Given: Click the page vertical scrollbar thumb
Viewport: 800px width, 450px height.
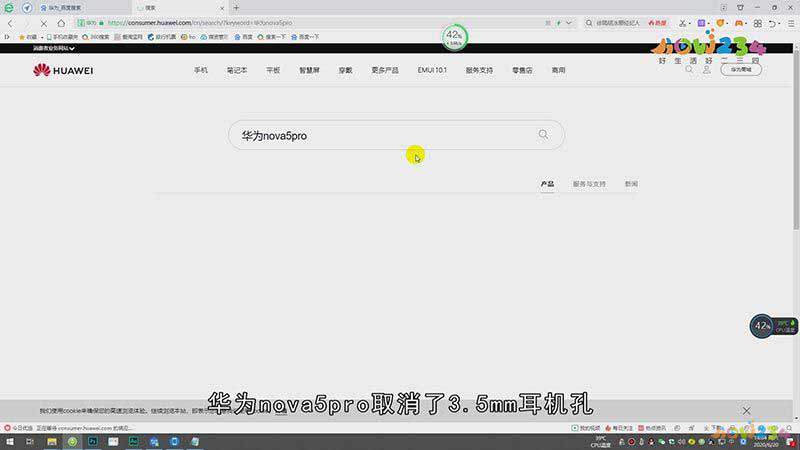Looking at the screenshot, I should coord(796,140).
